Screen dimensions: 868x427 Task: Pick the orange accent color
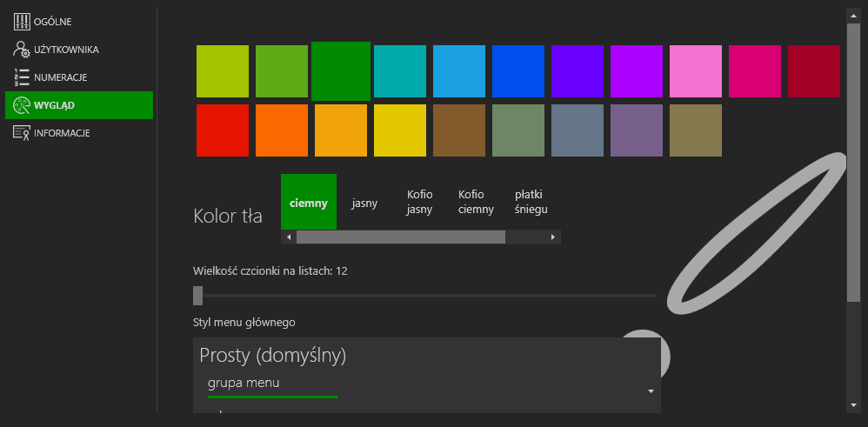click(282, 130)
